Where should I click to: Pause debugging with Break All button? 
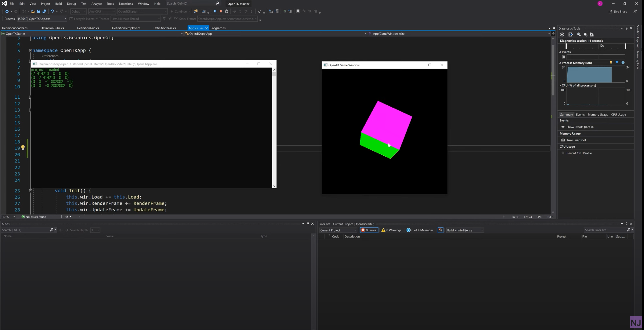[215, 11]
